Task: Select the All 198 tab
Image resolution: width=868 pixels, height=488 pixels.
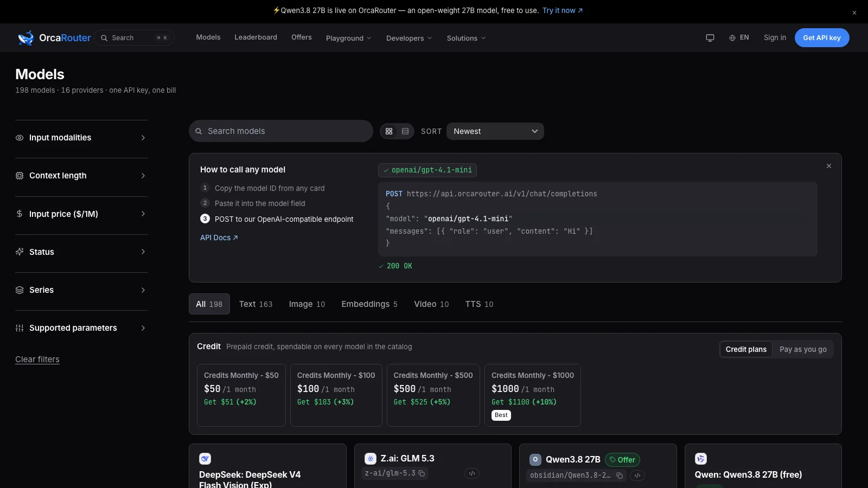Action: tap(209, 304)
